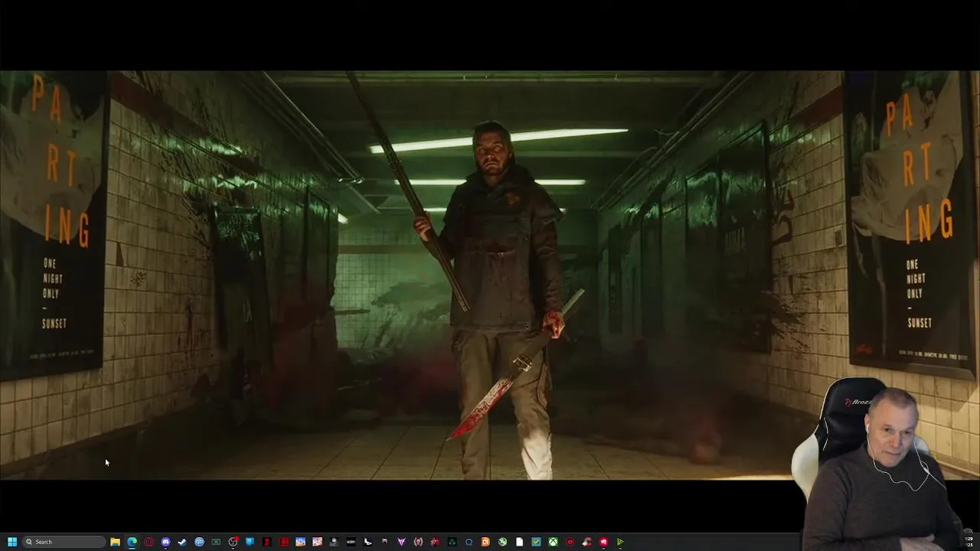Click the system clock in the taskbar
Viewport: 980px width, 551px height.
[969, 542]
